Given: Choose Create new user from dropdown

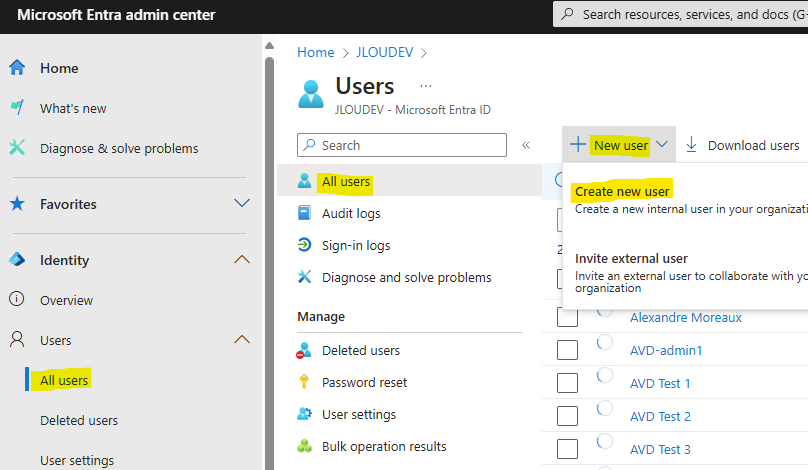Looking at the screenshot, I should tap(622, 191).
